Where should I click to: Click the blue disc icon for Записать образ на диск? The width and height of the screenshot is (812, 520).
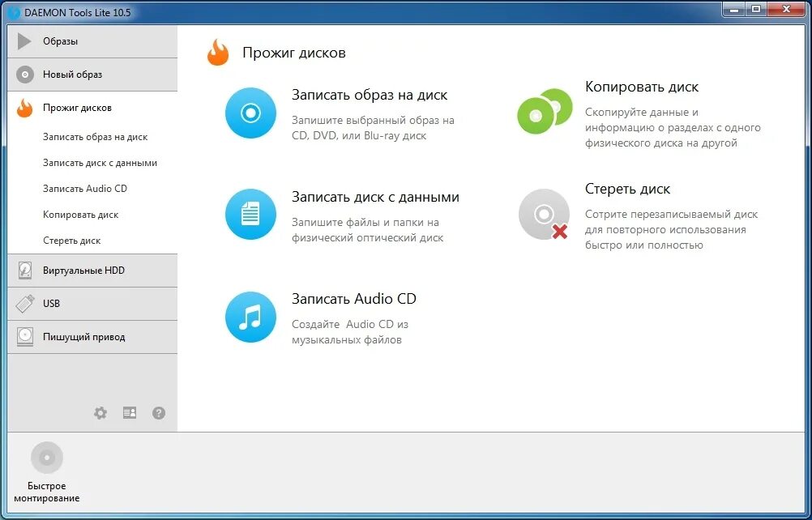pyautogui.click(x=250, y=113)
